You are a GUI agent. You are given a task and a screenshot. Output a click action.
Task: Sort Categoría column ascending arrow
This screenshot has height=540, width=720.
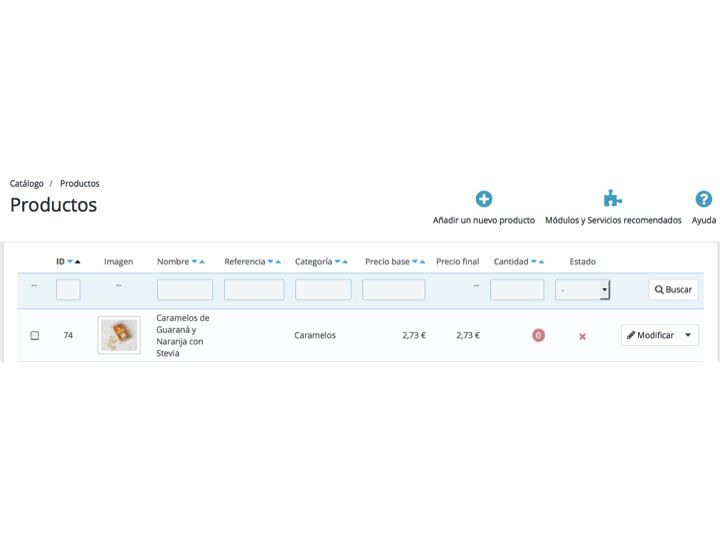click(345, 262)
